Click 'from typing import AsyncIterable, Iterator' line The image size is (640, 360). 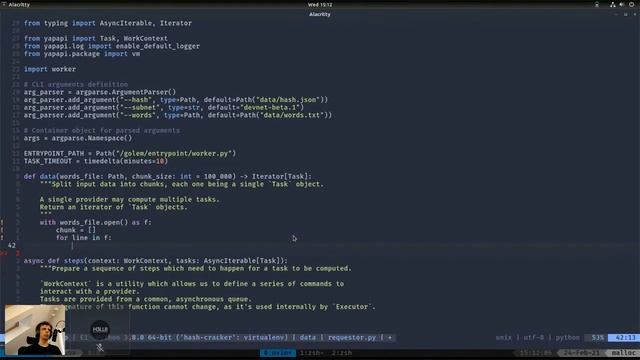click(108, 23)
